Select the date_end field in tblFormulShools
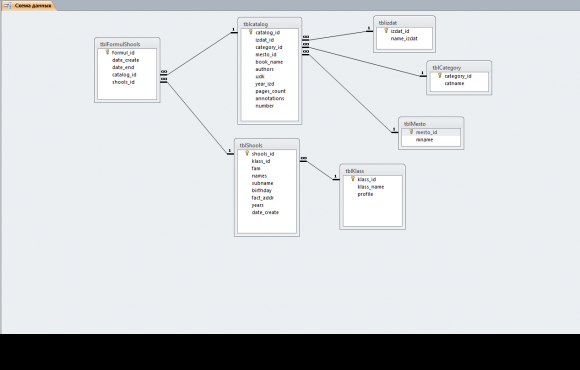 (123, 67)
